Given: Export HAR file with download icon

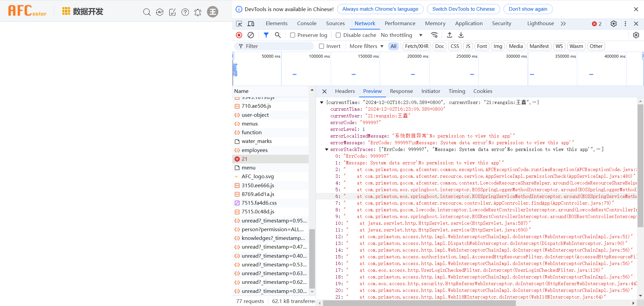Looking at the screenshot, I should pos(461,35).
